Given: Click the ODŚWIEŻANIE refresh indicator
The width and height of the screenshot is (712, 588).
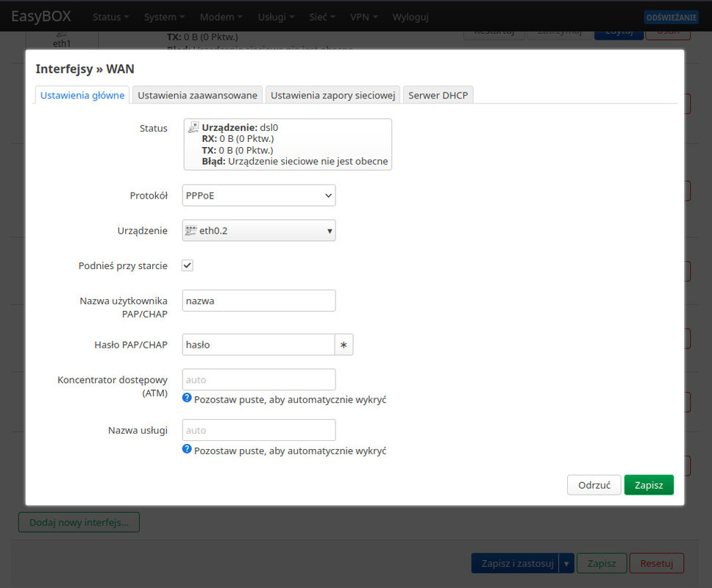Looking at the screenshot, I should coord(671,18).
